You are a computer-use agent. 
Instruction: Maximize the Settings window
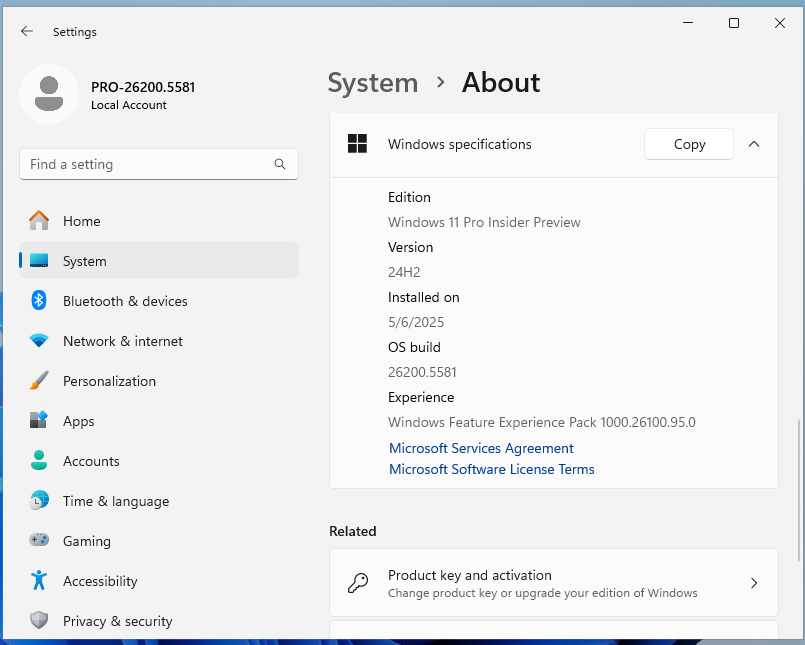pos(734,23)
